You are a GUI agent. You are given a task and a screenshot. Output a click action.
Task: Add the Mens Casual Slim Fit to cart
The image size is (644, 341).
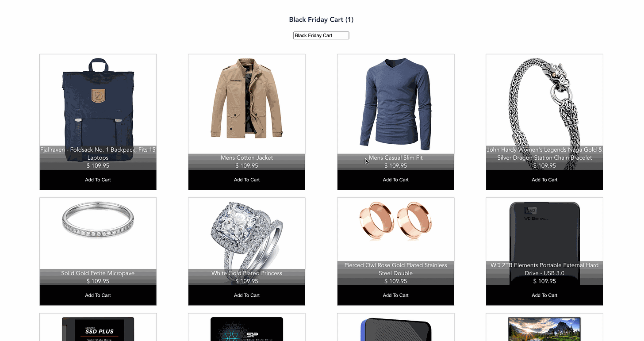395,180
